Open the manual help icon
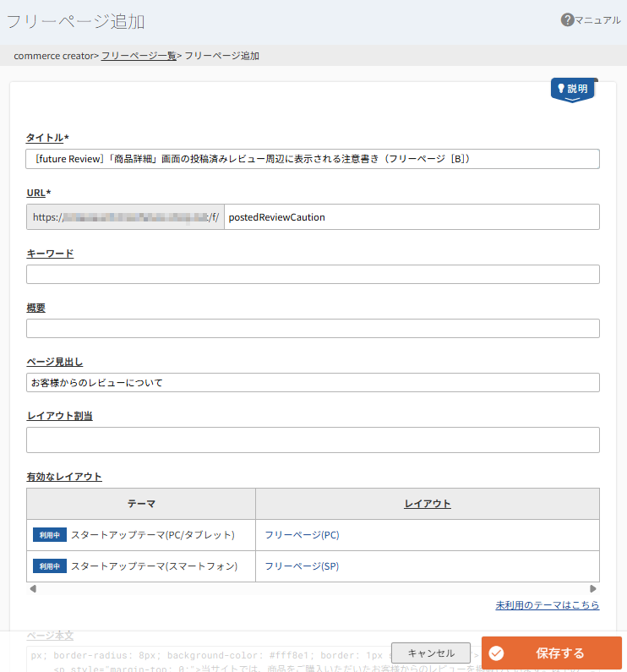Image resolution: width=627 pixels, height=672 pixels. [568, 19]
